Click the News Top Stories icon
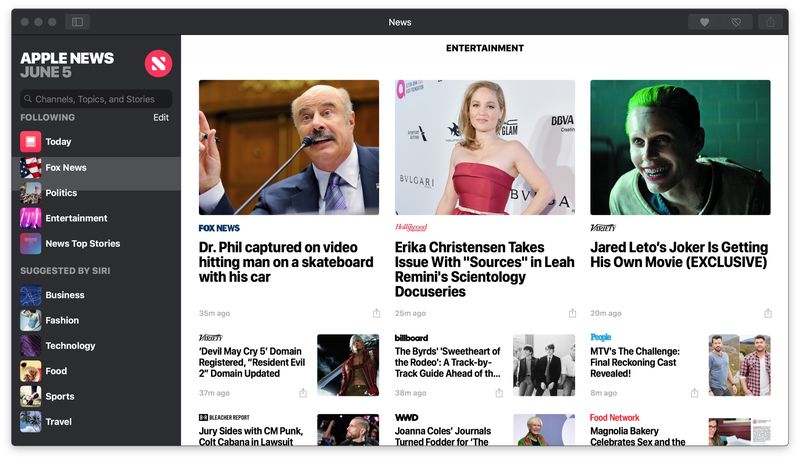The width and height of the screenshot is (800, 460). pyautogui.click(x=31, y=244)
